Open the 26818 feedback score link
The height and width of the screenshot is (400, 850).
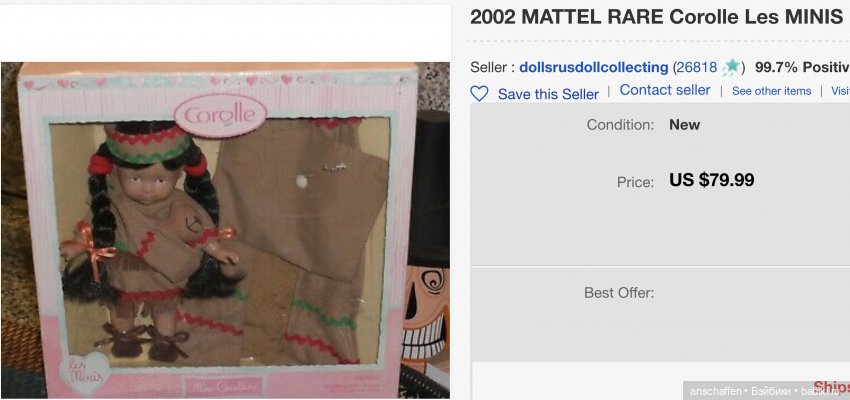(697, 67)
